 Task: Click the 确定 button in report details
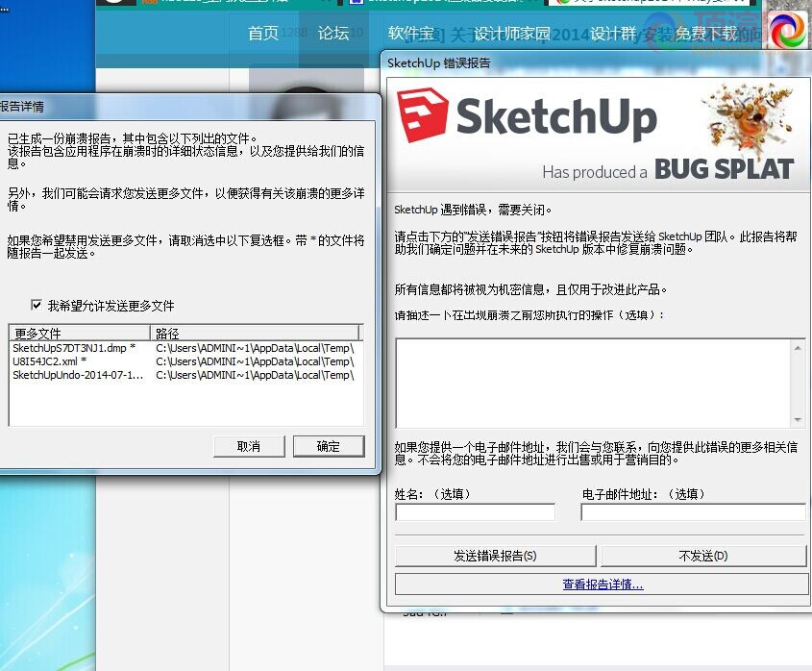point(329,447)
